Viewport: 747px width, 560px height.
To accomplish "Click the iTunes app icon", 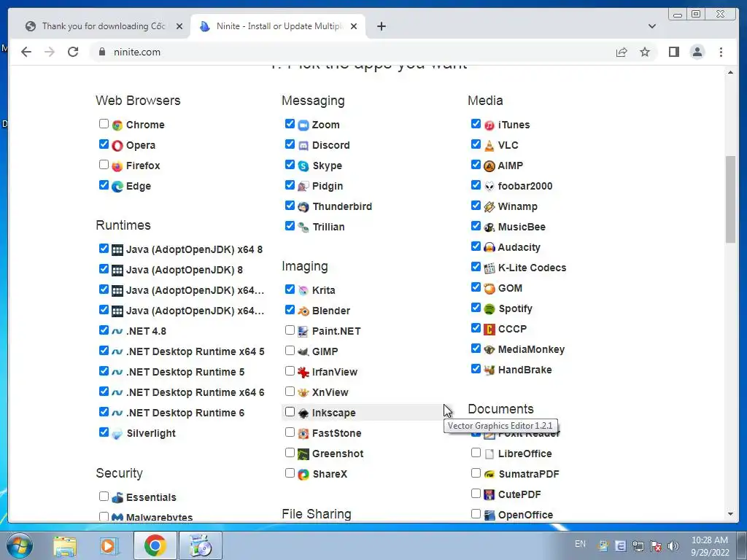I will (489, 125).
